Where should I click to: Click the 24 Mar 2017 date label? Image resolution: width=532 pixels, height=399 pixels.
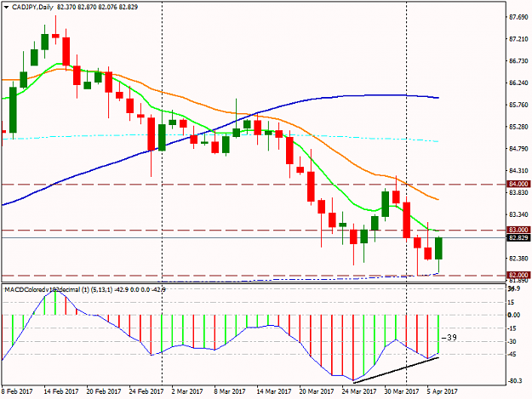coord(359,391)
